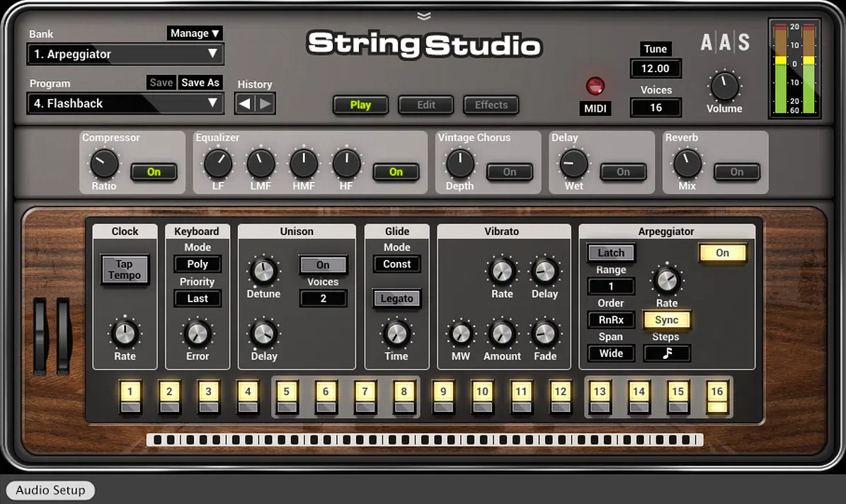Image resolution: width=846 pixels, height=504 pixels.
Task: Click the pitch bend wheel
Action: (x=41, y=336)
